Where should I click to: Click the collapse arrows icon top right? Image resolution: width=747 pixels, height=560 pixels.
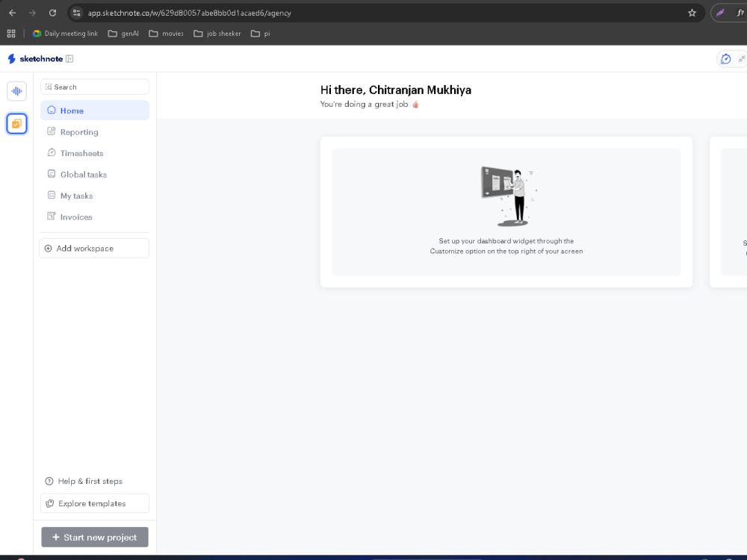(741, 59)
